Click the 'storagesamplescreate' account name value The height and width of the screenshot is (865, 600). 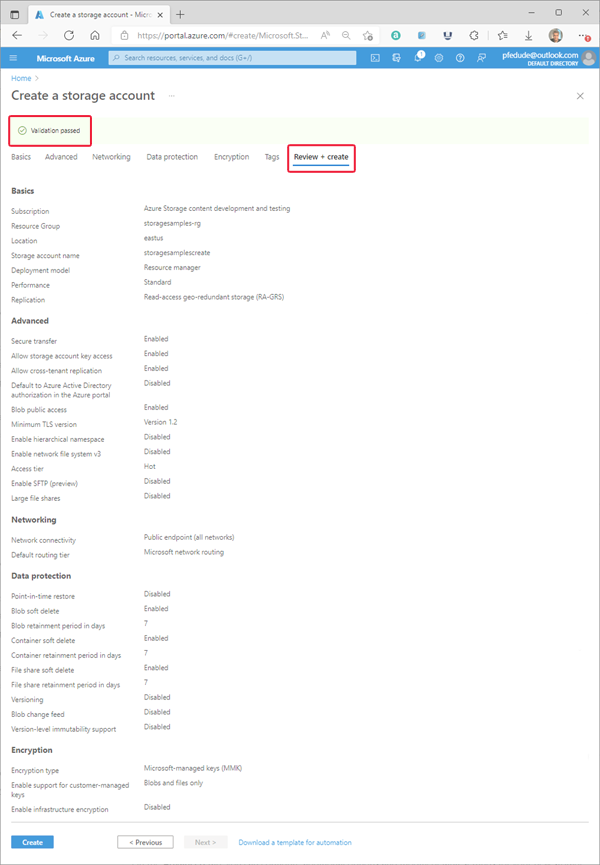coord(177,253)
